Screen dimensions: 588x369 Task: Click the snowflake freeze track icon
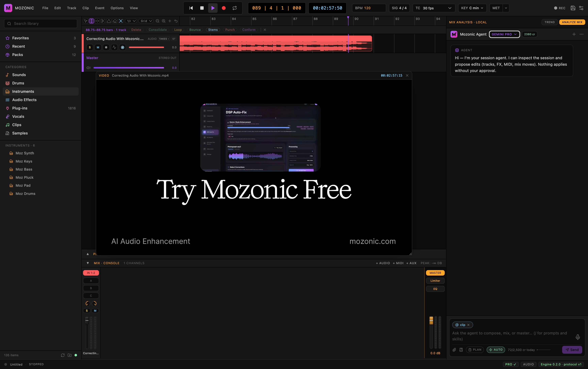pyautogui.click(x=122, y=47)
